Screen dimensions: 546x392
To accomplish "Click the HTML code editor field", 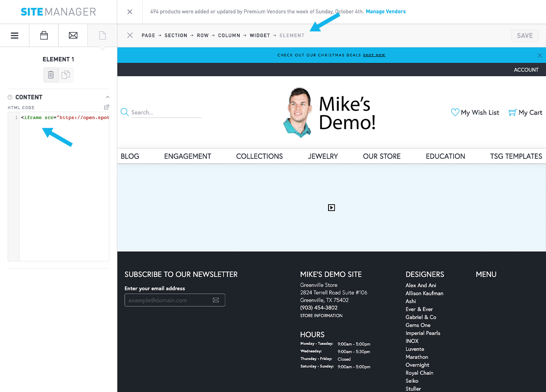I will (64, 187).
